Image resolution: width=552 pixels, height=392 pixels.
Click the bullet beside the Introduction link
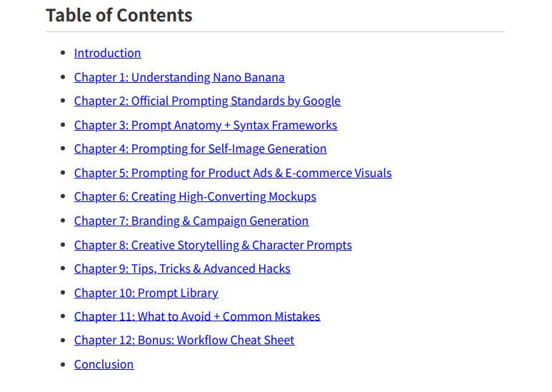pyautogui.click(x=63, y=53)
